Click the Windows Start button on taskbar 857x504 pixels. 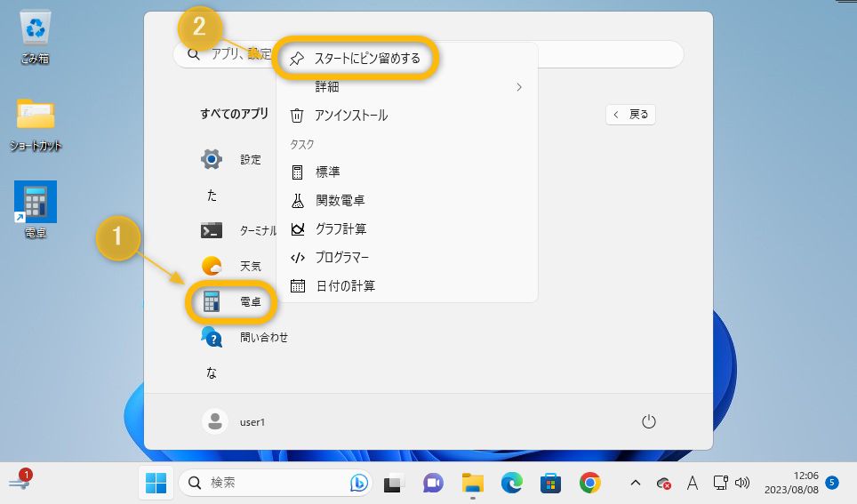pos(156,484)
